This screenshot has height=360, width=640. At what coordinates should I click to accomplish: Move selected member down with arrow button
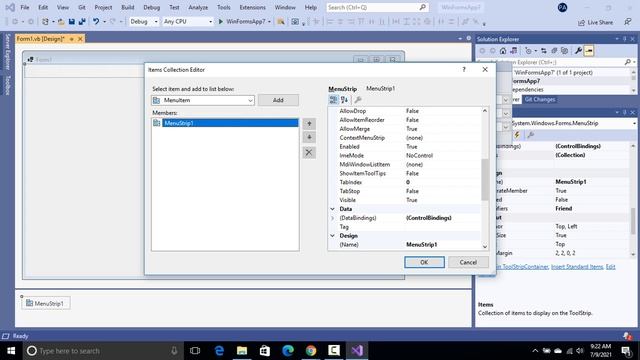pyautogui.click(x=309, y=138)
